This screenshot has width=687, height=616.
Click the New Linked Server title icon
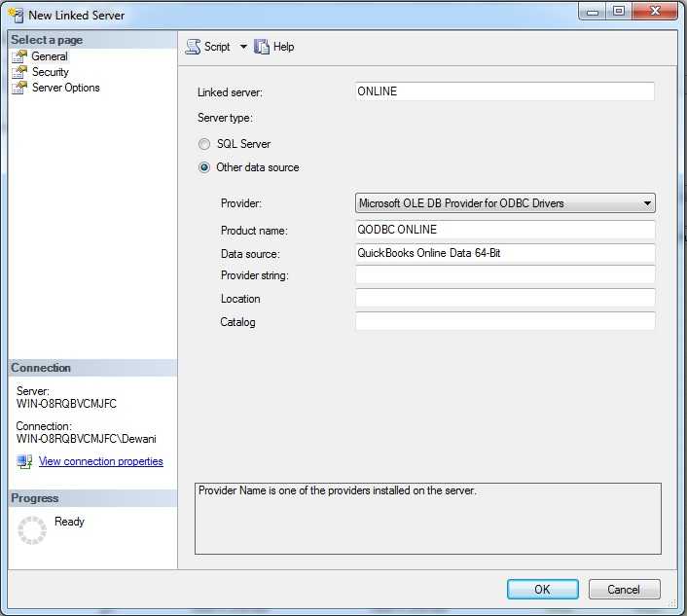pos(16,15)
